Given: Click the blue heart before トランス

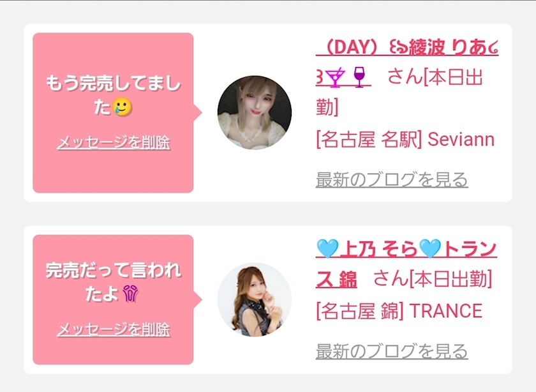Looking at the screenshot, I should click(430, 249).
